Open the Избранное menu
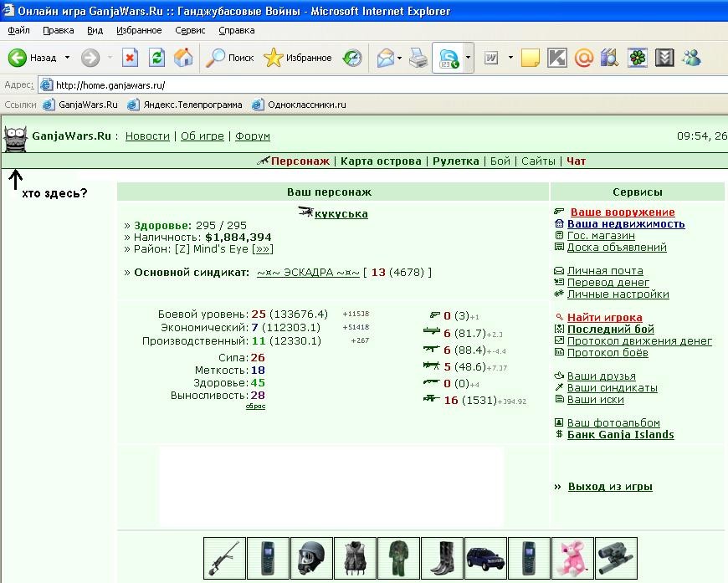 (139, 31)
